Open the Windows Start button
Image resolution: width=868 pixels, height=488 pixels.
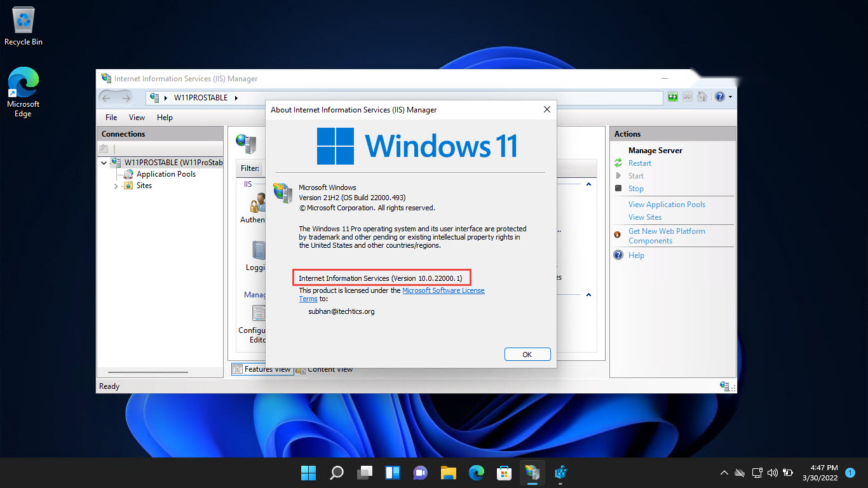[308, 473]
